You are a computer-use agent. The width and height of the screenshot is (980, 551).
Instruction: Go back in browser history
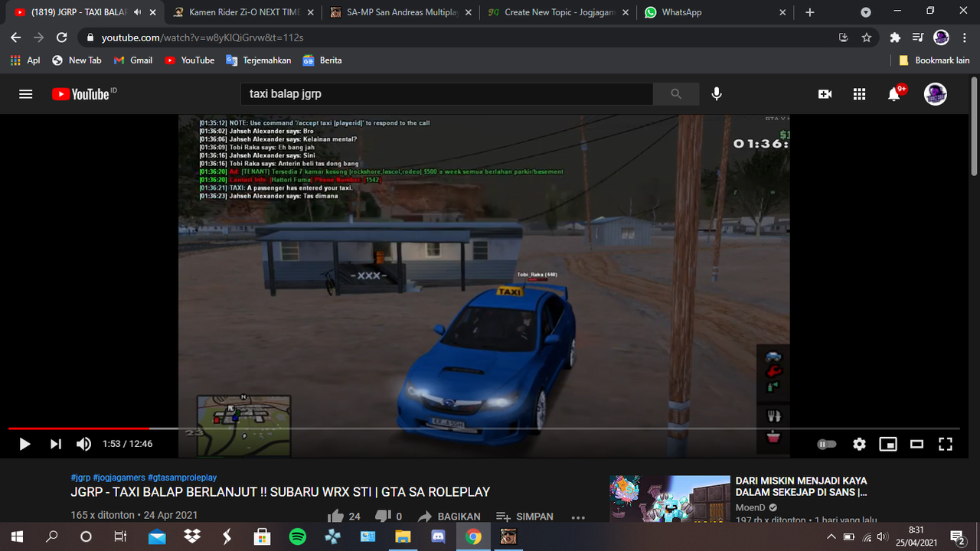pyautogui.click(x=16, y=37)
